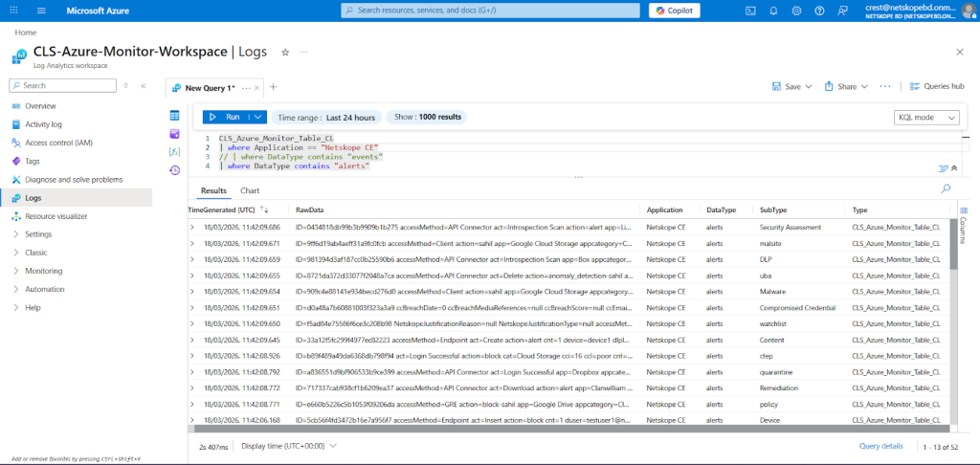Open the Azure portal apps grid icon

tap(14, 11)
